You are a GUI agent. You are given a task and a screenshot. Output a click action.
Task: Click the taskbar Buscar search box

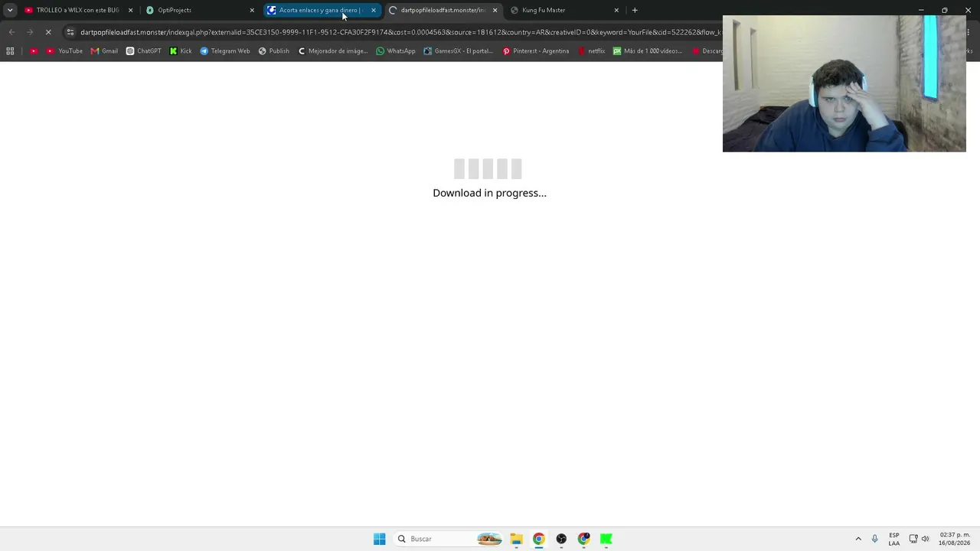coord(449,539)
